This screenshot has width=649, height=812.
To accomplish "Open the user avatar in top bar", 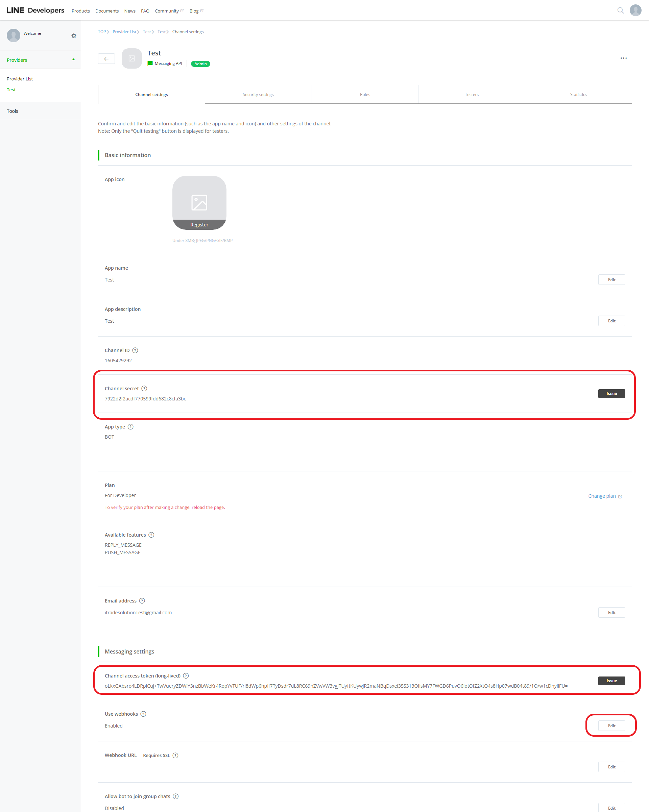I will (x=635, y=10).
